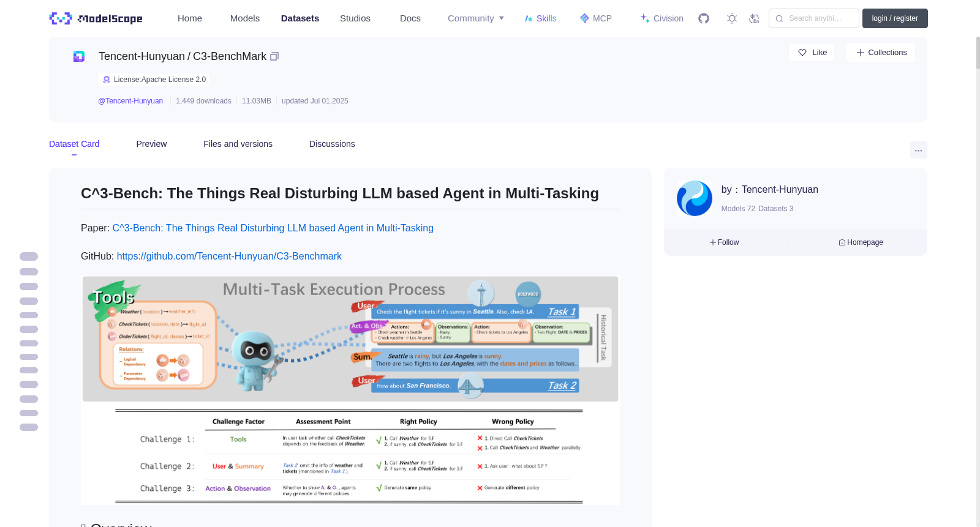Open the Homepage button in sidebar
This screenshot has height=527, width=980.
[861, 242]
